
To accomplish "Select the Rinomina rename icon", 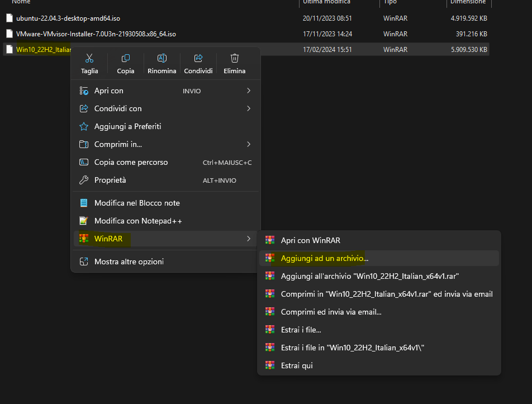I will point(162,59).
